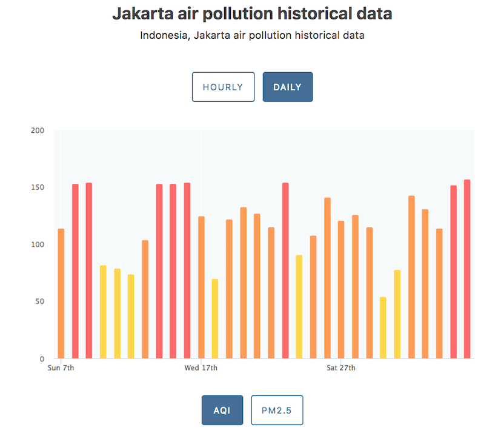Click the Sat 27th axis label

point(341,368)
